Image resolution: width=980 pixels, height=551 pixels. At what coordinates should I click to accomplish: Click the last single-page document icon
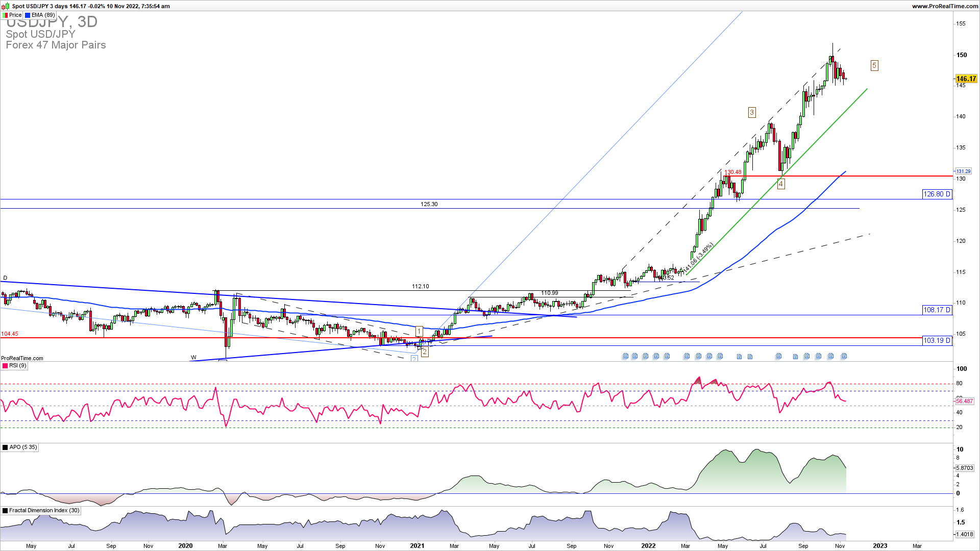pos(795,357)
